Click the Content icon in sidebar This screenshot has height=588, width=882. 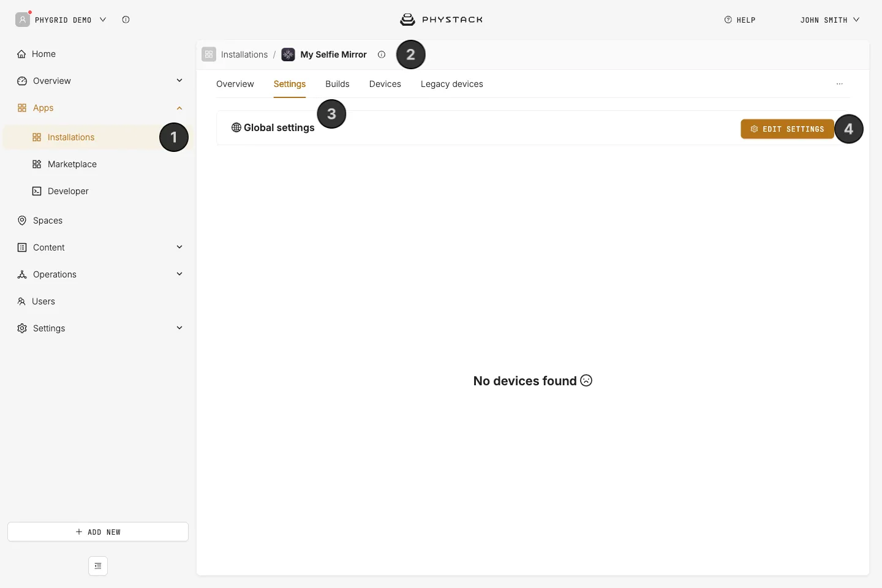[x=22, y=247]
